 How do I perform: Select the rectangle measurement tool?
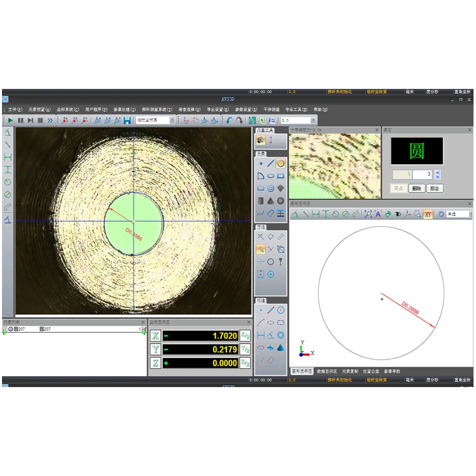pyautogui.click(x=282, y=176)
